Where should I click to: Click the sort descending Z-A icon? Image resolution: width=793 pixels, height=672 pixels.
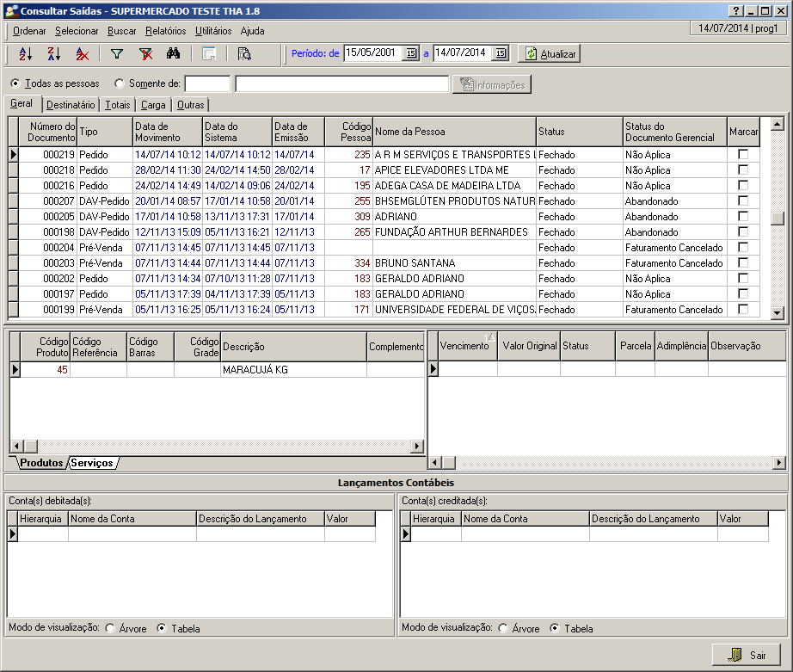pyautogui.click(x=54, y=53)
